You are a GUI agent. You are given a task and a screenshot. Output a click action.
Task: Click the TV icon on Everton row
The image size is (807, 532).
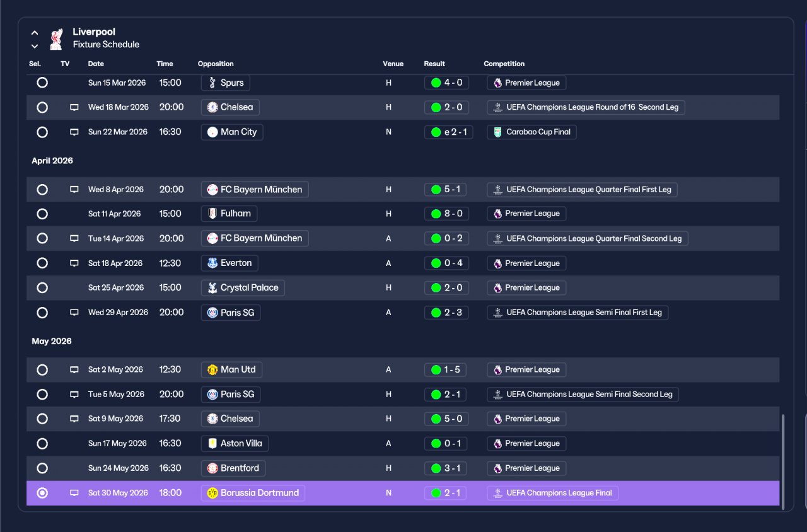74,263
